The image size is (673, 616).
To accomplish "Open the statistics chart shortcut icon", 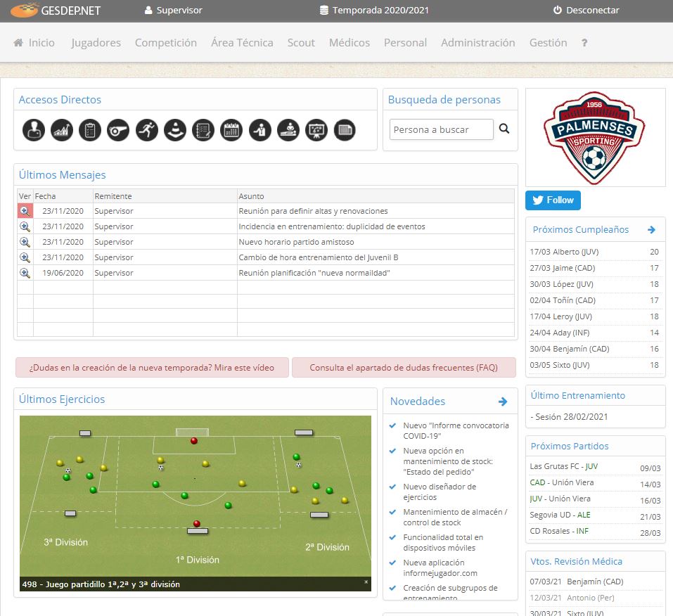I will point(61,130).
